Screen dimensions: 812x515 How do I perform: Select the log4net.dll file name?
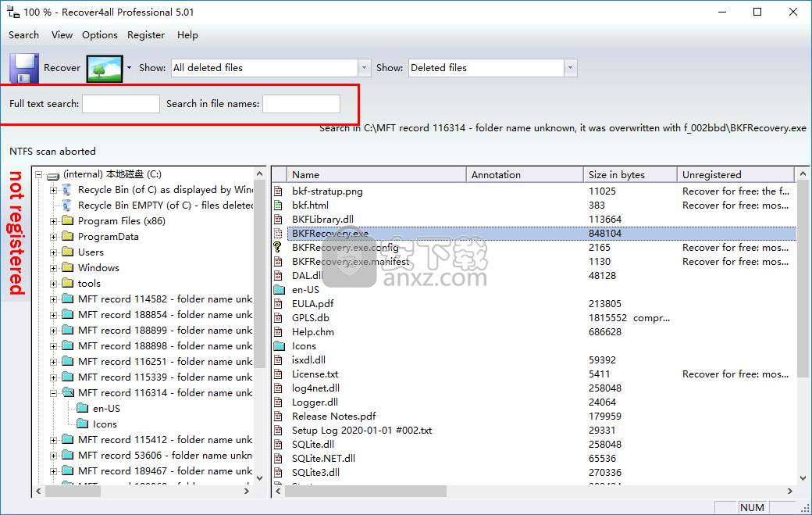316,388
